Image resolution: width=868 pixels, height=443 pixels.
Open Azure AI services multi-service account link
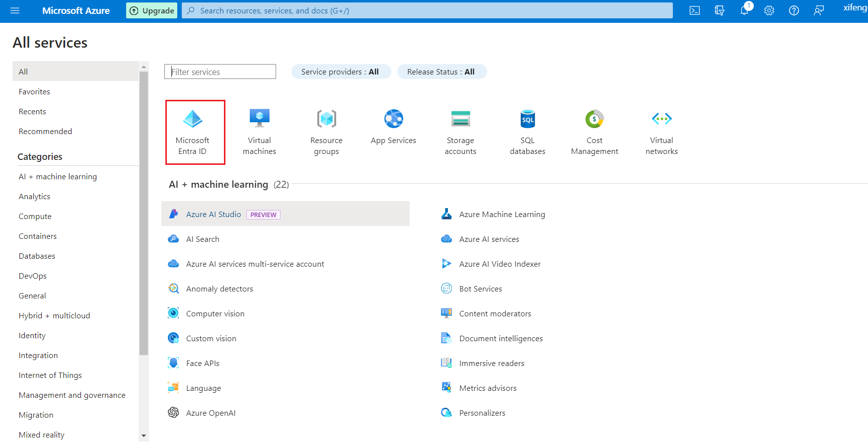255,264
